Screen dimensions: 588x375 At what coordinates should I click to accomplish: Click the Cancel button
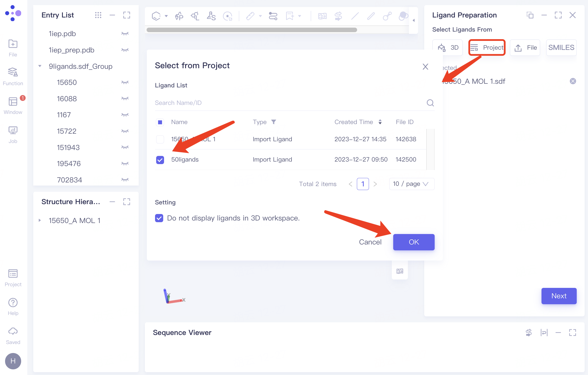click(370, 242)
